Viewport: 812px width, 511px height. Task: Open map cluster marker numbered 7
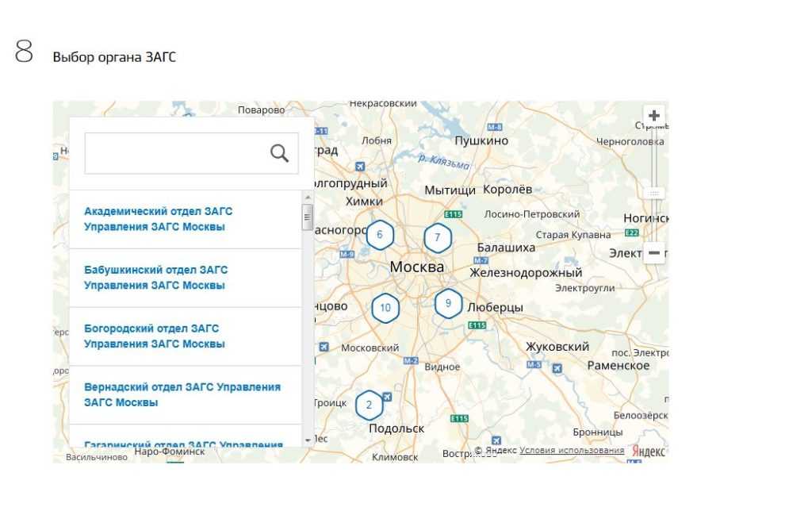(437, 237)
